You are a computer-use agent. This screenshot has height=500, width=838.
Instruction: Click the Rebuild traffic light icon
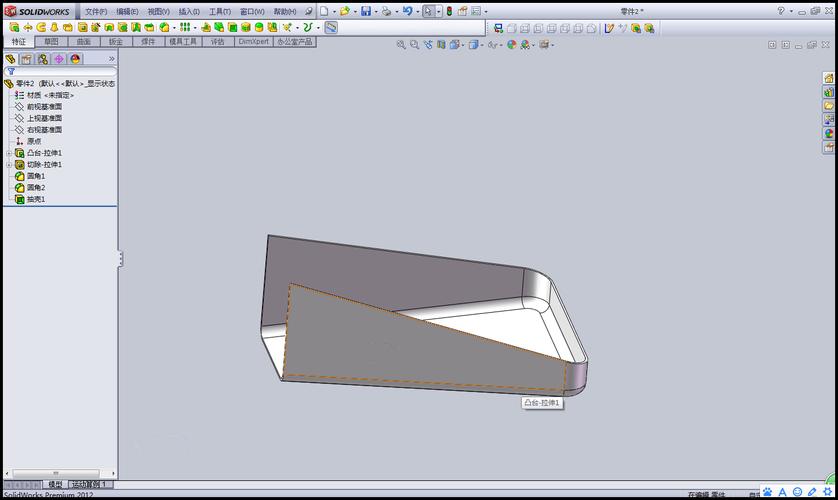pyautogui.click(x=449, y=11)
